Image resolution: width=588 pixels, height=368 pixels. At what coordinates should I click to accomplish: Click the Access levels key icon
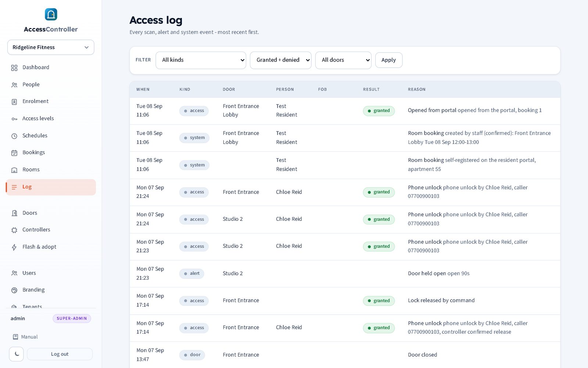[14, 118]
